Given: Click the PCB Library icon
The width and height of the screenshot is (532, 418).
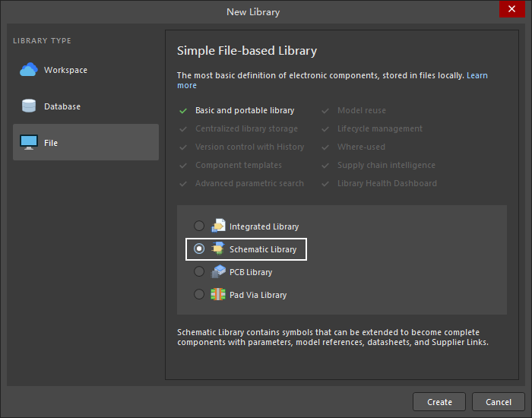Looking at the screenshot, I should point(219,272).
